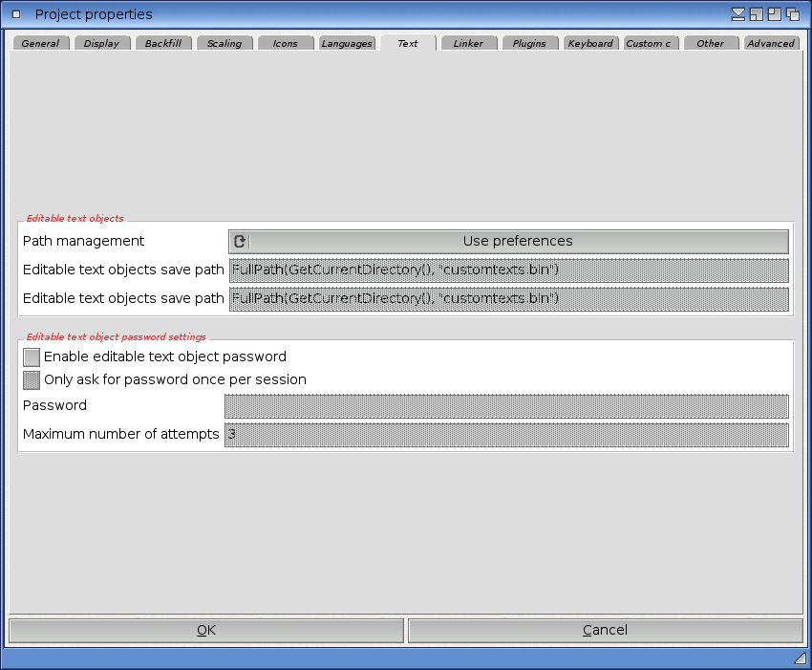Open the Plugins tab
812x670 pixels.
[x=529, y=44]
